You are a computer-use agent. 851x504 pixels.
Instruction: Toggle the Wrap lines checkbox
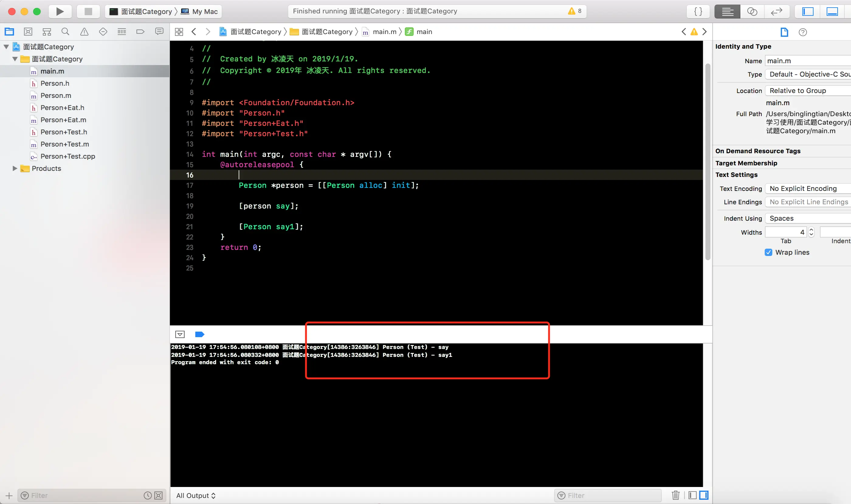pyautogui.click(x=768, y=252)
